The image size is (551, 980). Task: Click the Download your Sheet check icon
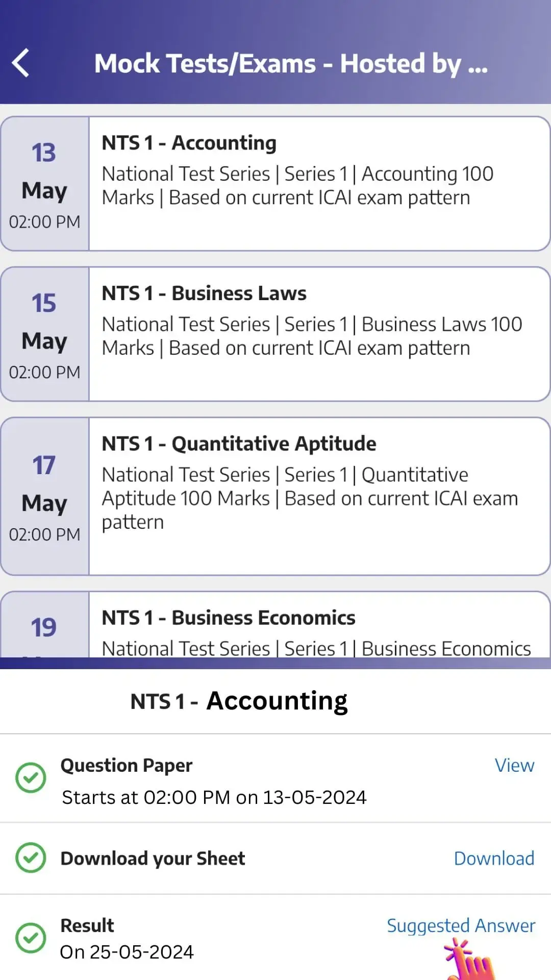[31, 857]
